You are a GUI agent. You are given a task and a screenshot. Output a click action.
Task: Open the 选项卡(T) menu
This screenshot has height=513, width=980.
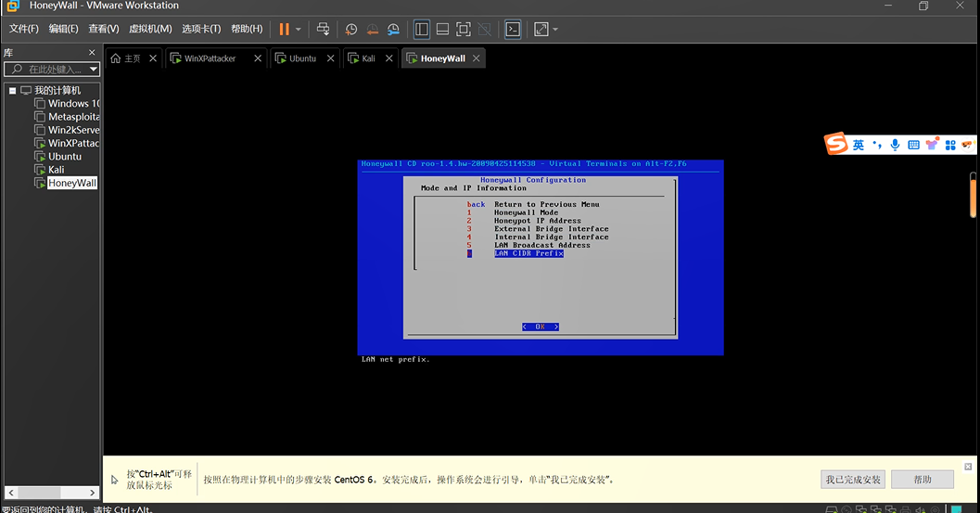click(x=201, y=29)
